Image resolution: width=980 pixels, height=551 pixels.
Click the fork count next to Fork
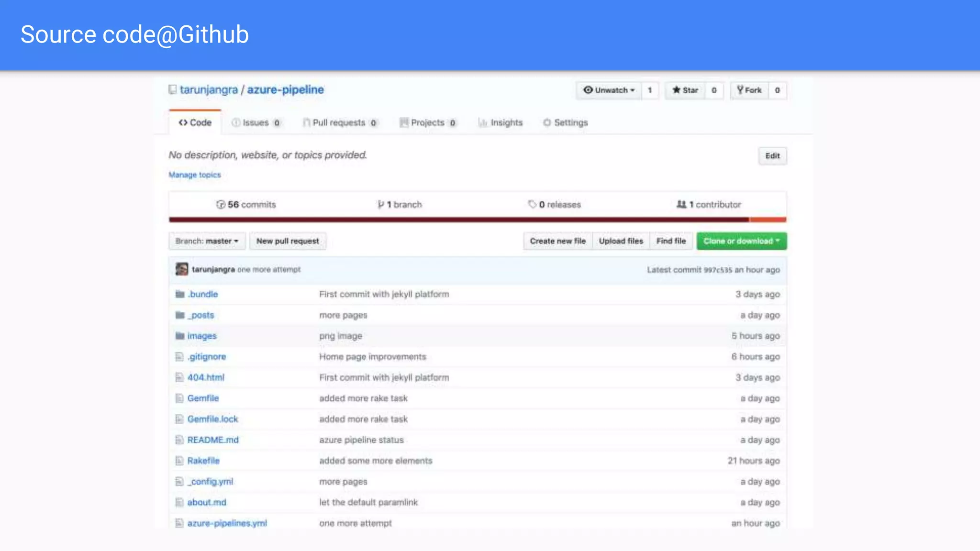(777, 90)
